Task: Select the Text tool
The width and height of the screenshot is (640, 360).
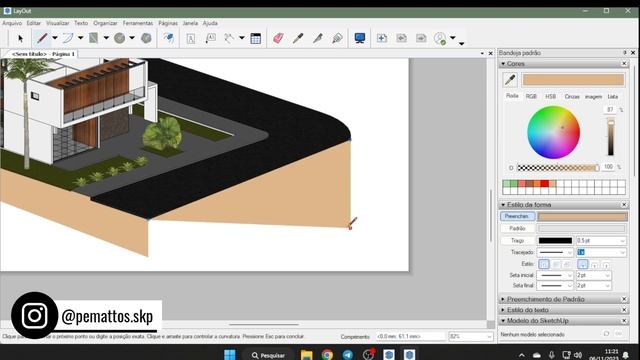Action: [191, 38]
